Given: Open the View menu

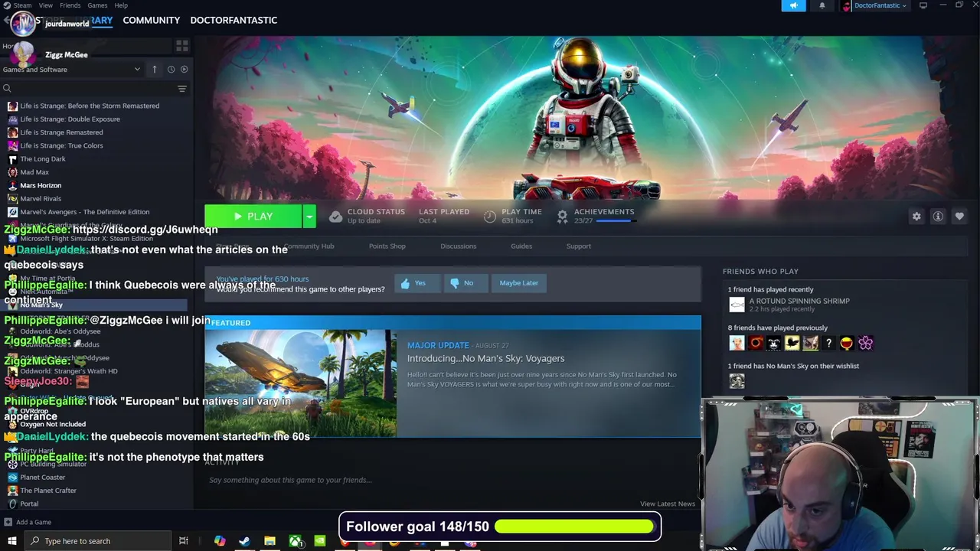Looking at the screenshot, I should coord(46,5).
